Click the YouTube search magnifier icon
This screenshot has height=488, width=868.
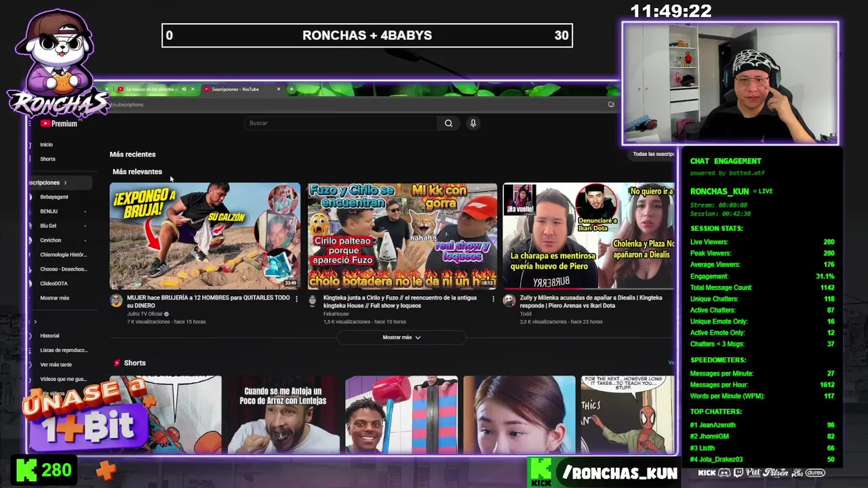click(x=448, y=123)
